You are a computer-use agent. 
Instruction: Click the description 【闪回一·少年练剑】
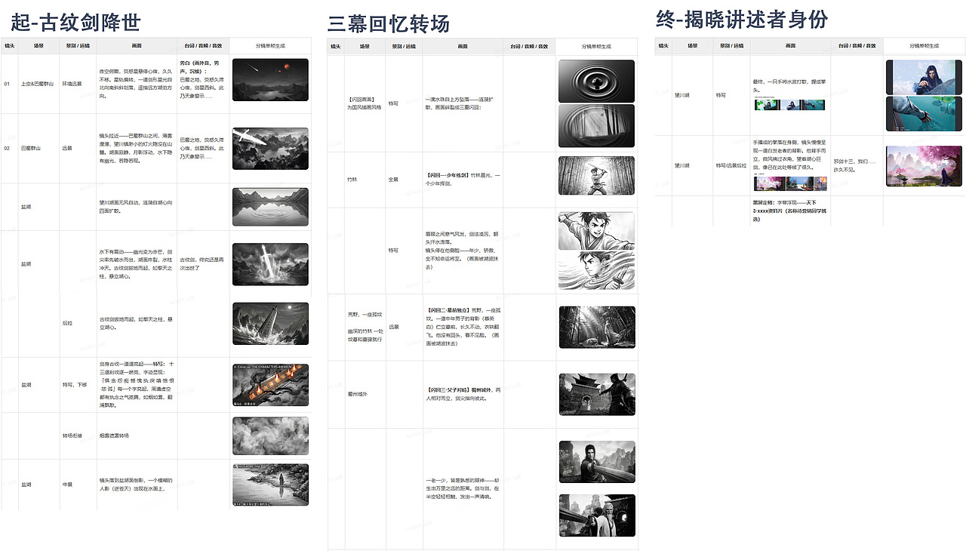pos(463,179)
